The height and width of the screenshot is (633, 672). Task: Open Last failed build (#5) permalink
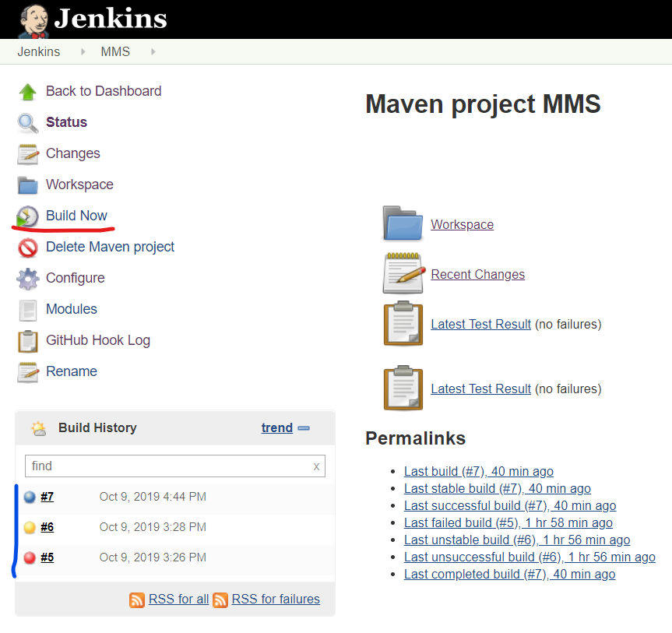508,523
